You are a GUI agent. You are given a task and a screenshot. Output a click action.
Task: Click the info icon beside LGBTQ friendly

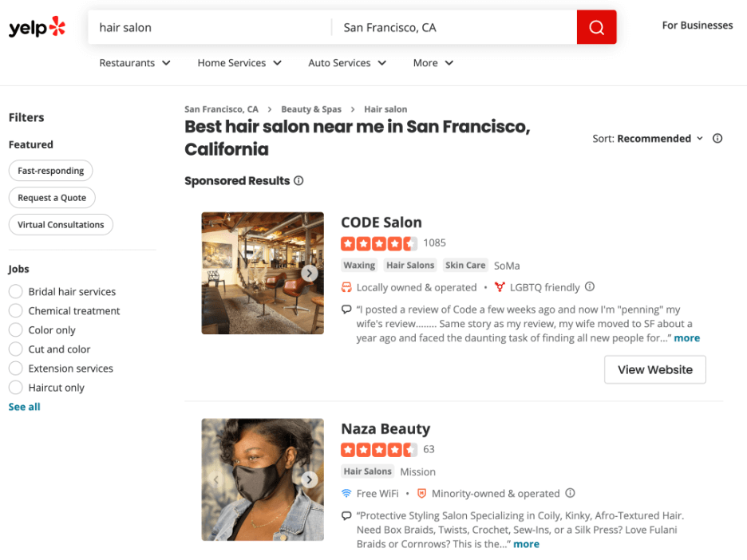click(590, 286)
